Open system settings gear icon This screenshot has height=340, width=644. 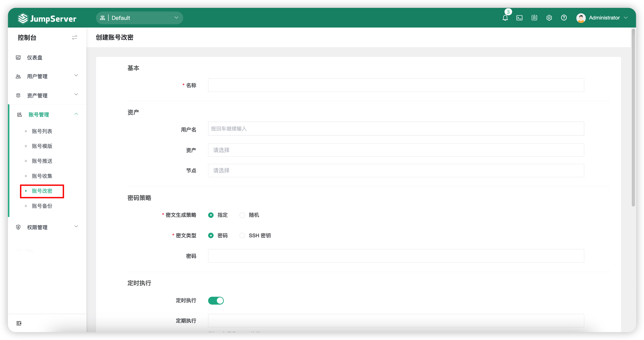(549, 18)
